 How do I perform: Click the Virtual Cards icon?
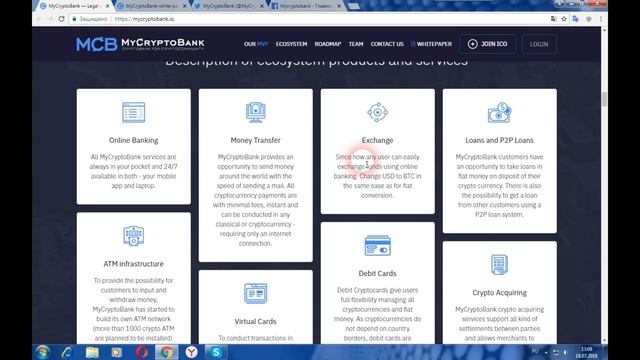[x=256, y=293]
